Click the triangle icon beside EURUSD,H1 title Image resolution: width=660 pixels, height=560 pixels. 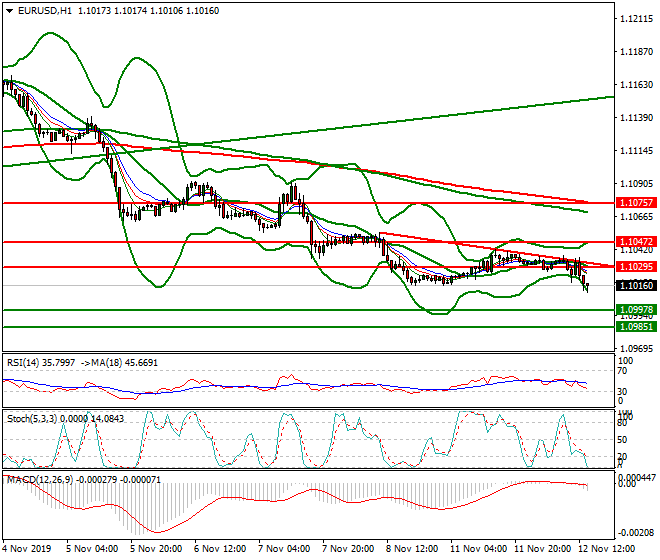pyautogui.click(x=7, y=10)
